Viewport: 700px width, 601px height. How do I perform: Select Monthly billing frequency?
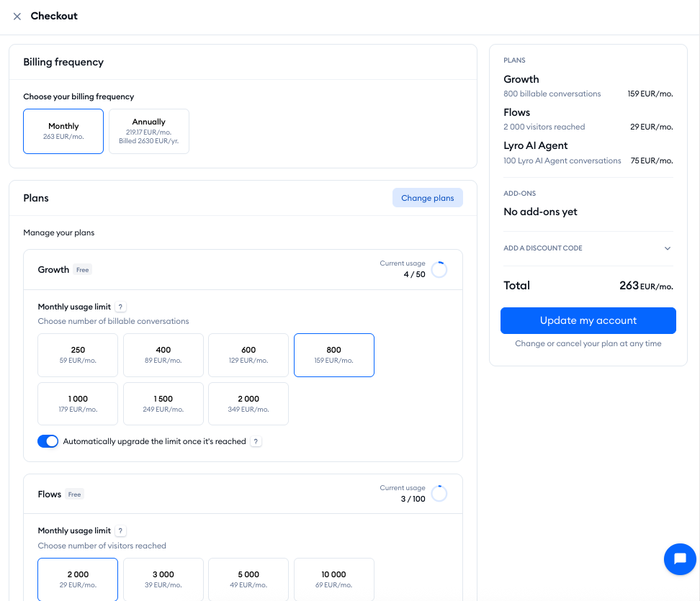pos(63,131)
